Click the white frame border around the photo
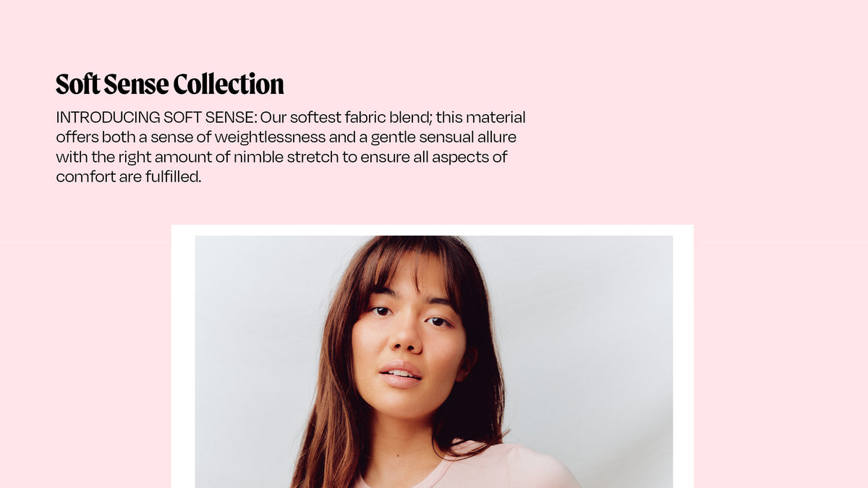 pyautogui.click(x=183, y=361)
